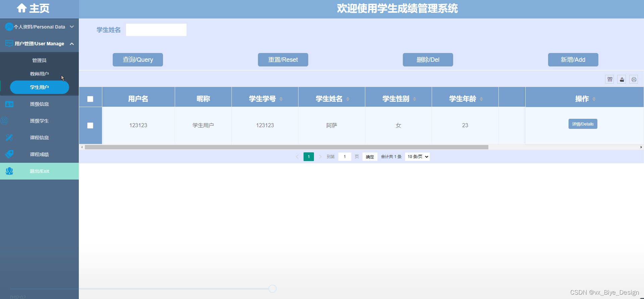Open 主页 home menu
Image resolution: width=644 pixels, height=299 pixels.
pos(39,8)
